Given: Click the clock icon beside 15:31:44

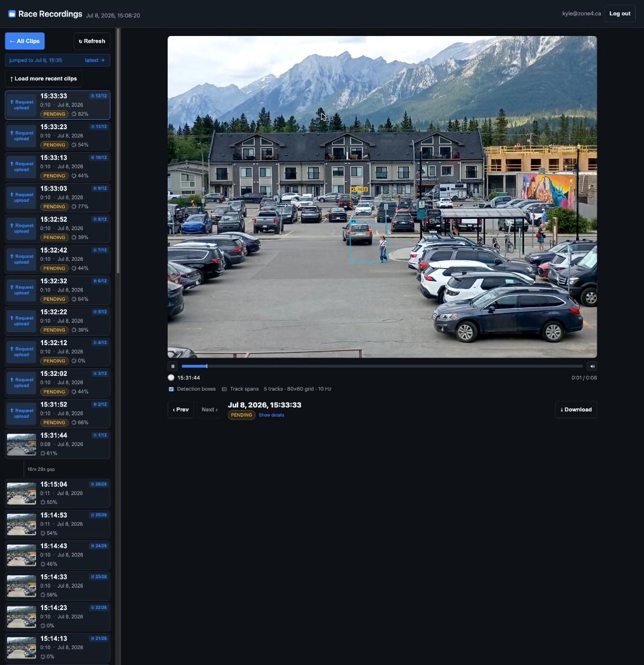Looking at the screenshot, I should tap(171, 378).
